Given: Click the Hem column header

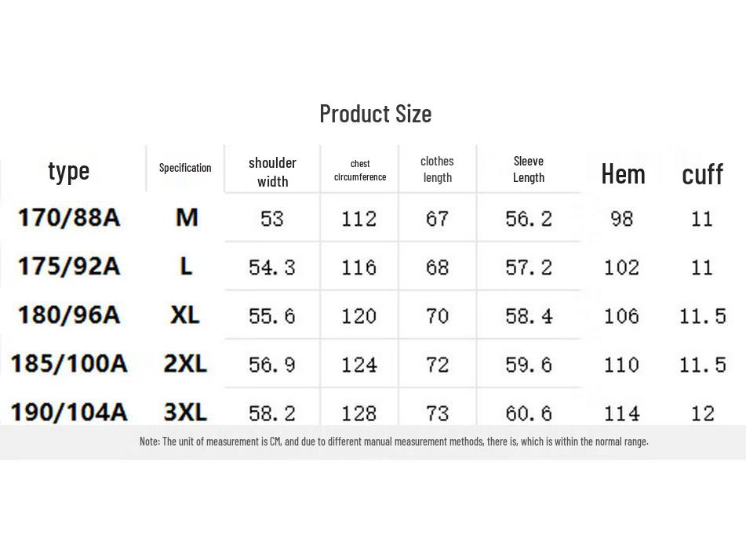Looking at the screenshot, I should tap(623, 174).
